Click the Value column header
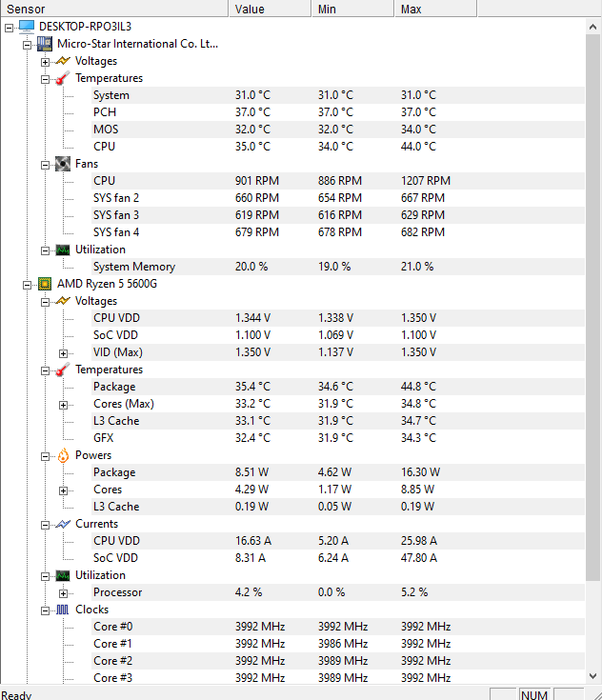This screenshot has width=602, height=700. [x=270, y=9]
